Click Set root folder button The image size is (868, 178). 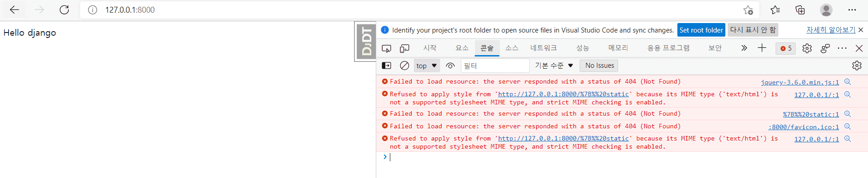[x=701, y=30]
